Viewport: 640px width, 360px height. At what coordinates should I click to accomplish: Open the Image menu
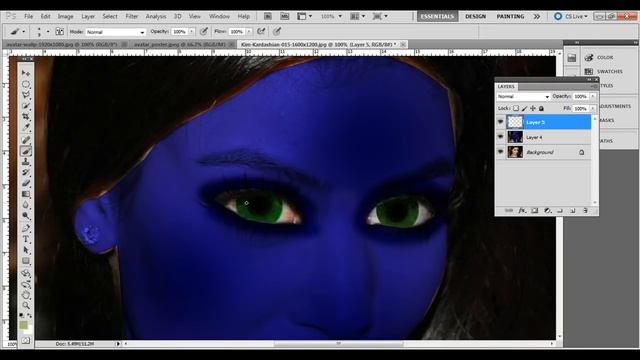point(65,16)
